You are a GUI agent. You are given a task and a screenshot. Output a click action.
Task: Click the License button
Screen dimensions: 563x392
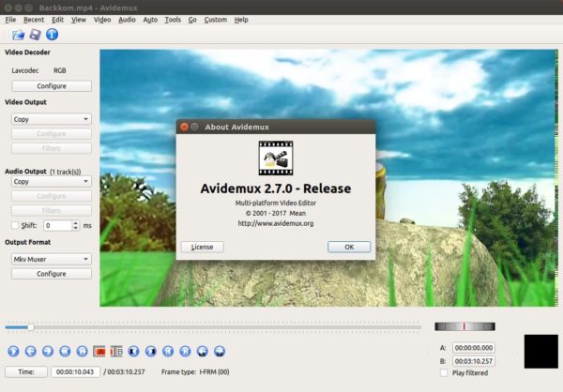[x=202, y=247]
